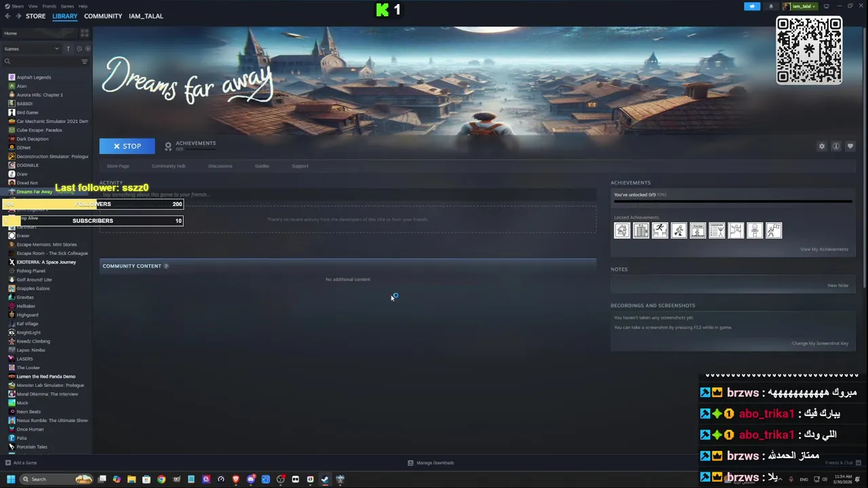
Task: Select the LIBRARY tab
Action: [x=65, y=16]
